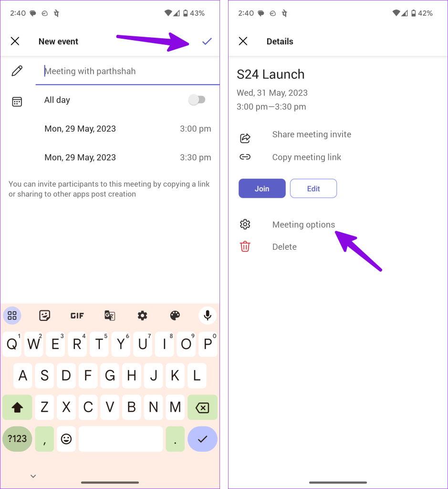Switch to ?123 symbols keyboard
448x489 pixels.
(x=17, y=439)
